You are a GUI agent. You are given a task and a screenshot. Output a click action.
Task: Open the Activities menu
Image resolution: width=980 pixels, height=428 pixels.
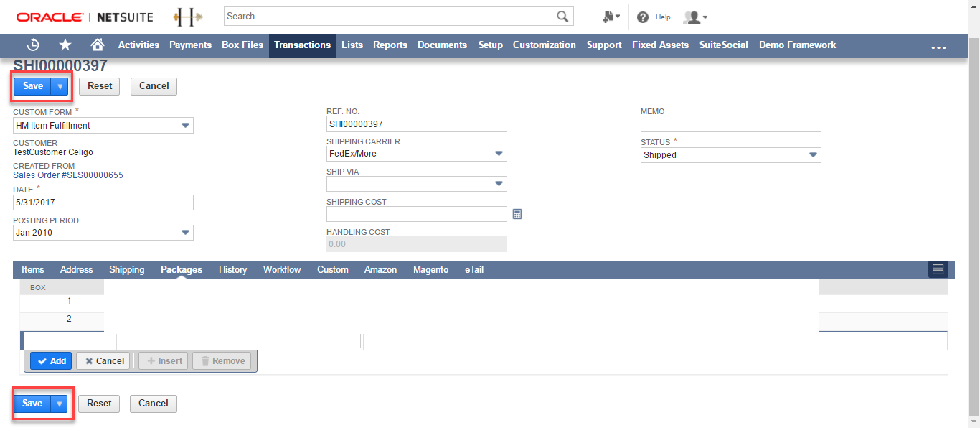[x=138, y=45]
